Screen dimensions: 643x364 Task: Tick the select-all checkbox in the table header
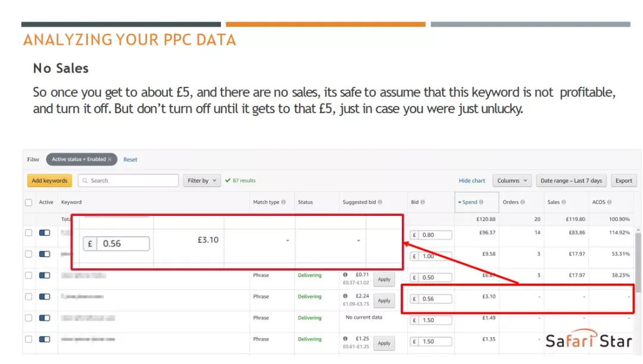point(29,202)
